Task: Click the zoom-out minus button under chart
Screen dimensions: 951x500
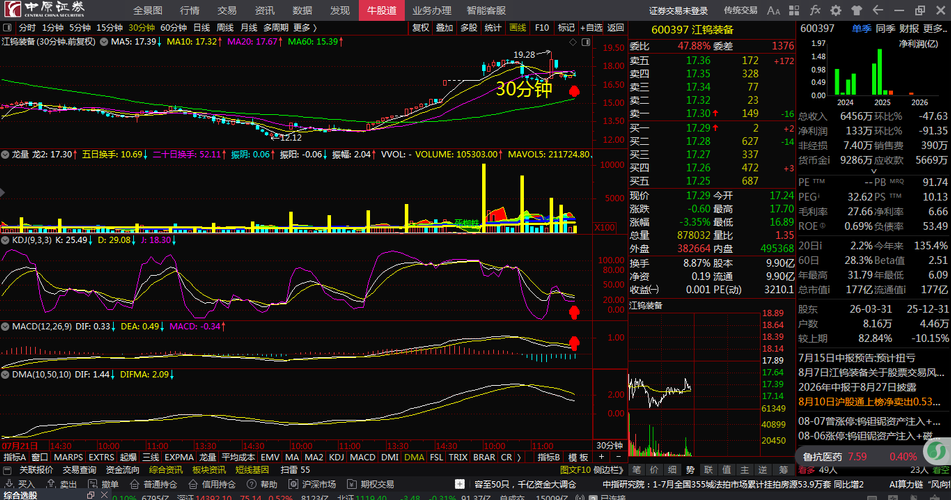Action: pos(618,457)
